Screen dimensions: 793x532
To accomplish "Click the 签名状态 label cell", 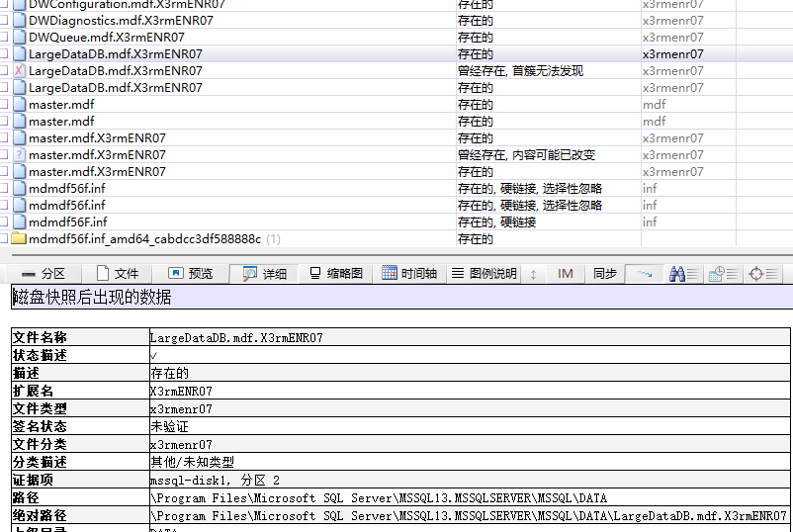I will pos(80,426).
